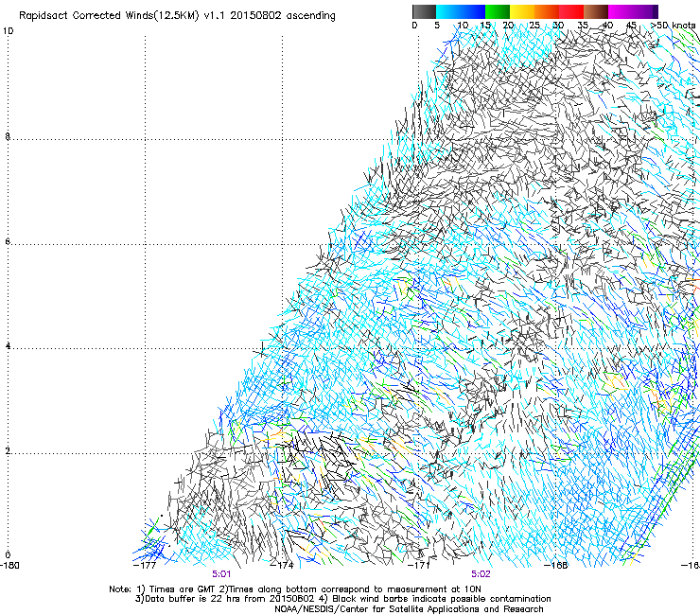700x615 pixels.
Task: Click the '>50 knots' legend label
Action: tap(673, 26)
